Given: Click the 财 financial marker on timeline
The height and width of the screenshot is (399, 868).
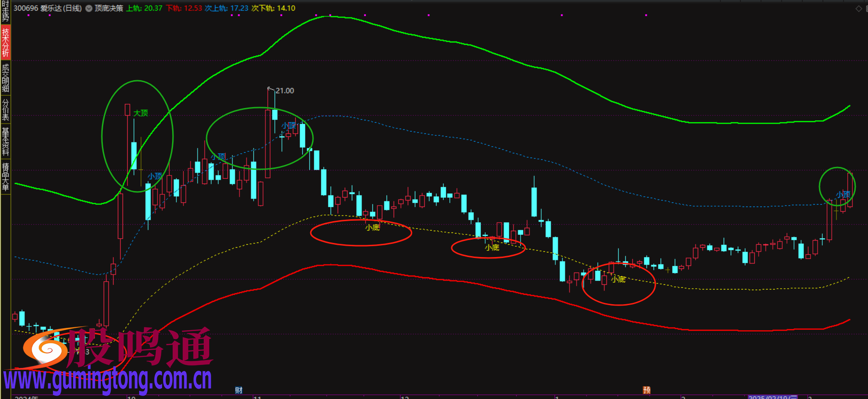Looking at the screenshot, I should [x=239, y=390].
